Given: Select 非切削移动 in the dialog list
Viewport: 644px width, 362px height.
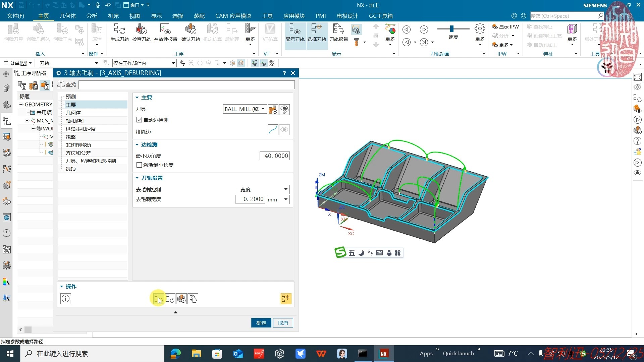Looking at the screenshot, I should [x=78, y=145].
